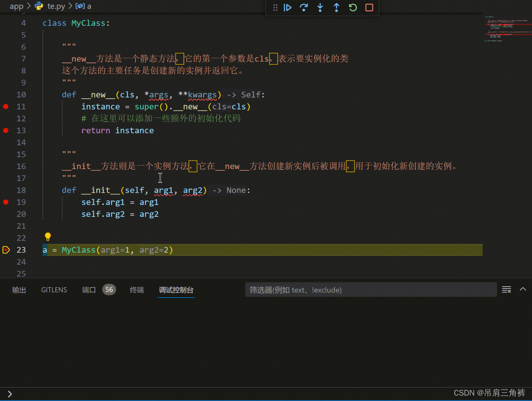Click the debug Continue button

(x=288, y=7)
